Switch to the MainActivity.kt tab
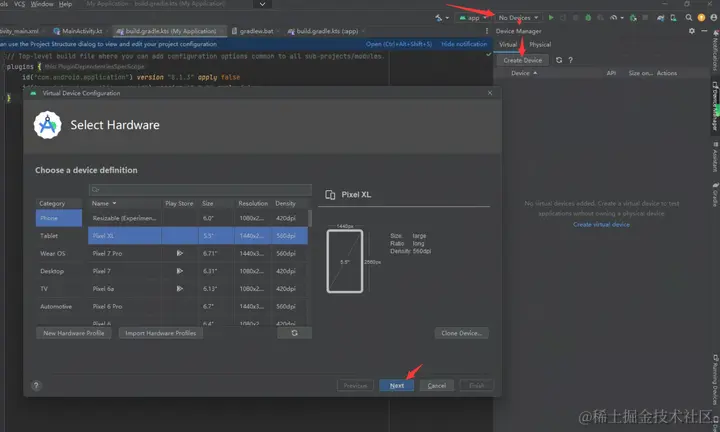Screen dimensions: 720x432 pyautogui.click(x=81, y=31)
